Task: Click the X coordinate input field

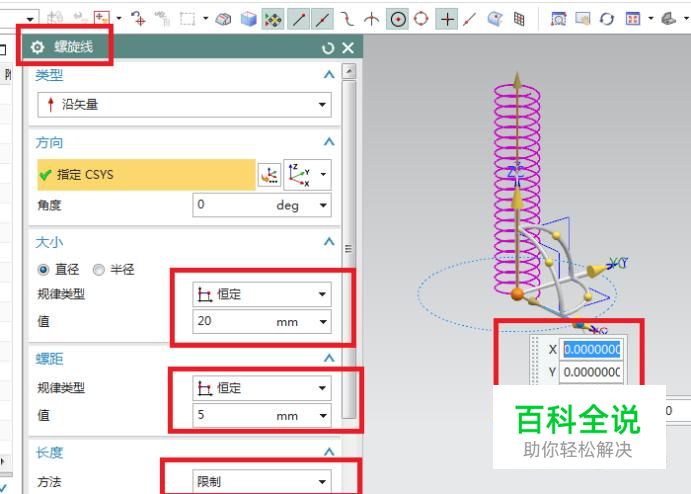Action: pos(591,349)
